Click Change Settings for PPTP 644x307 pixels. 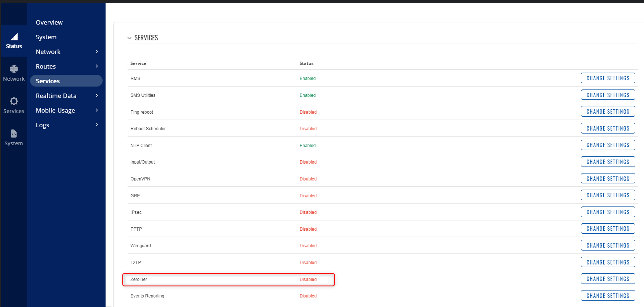pyautogui.click(x=608, y=229)
